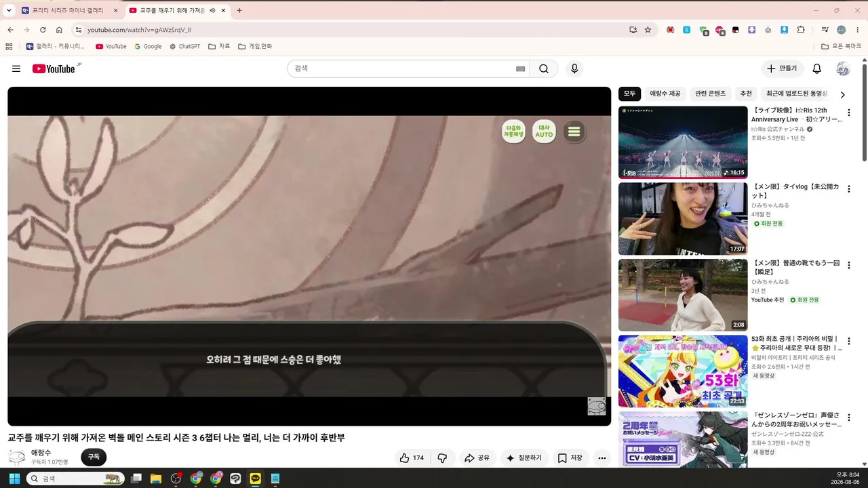Viewport: 868px width, 488px height.
Task: Bookmark this page with the star icon
Action: click(x=648, y=30)
